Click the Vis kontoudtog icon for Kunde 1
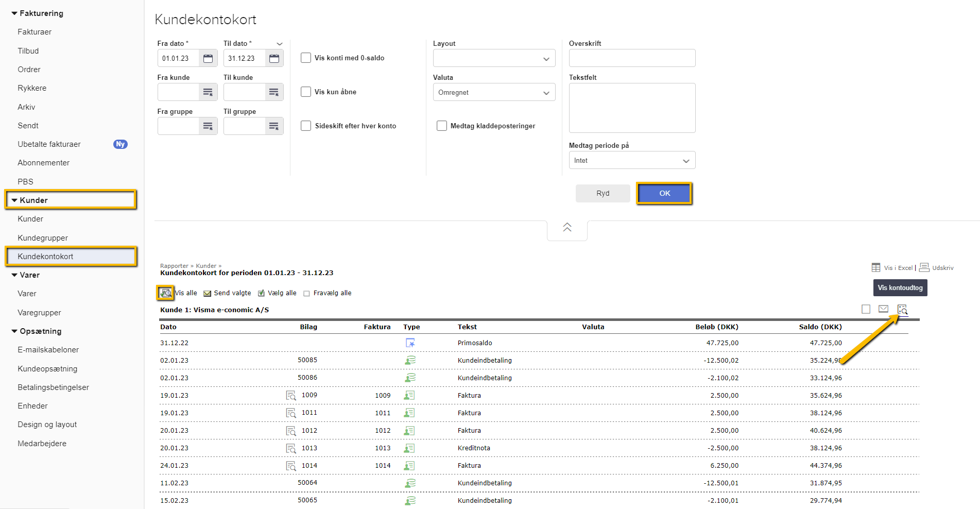This screenshot has height=509, width=980. pyautogui.click(x=902, y=309)
